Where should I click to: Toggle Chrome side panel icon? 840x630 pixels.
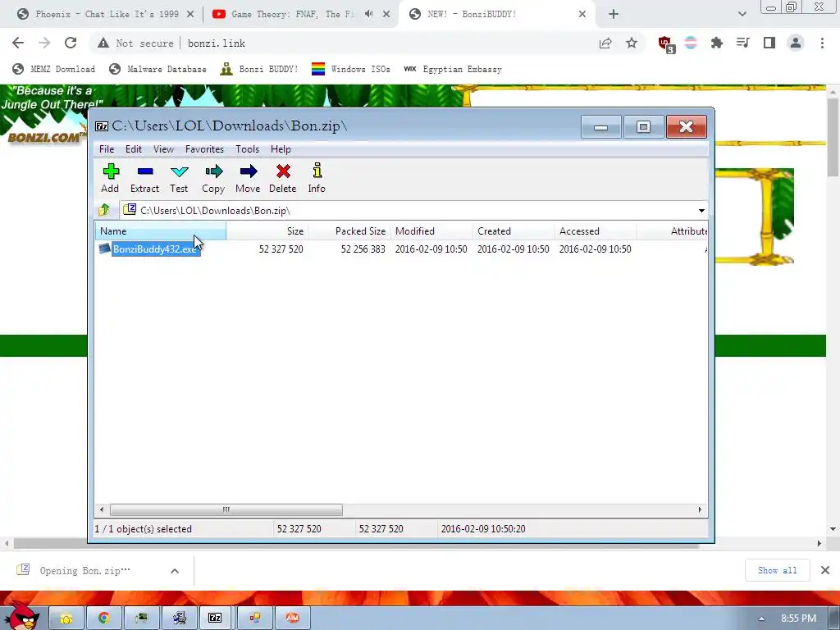coord(769,43)
